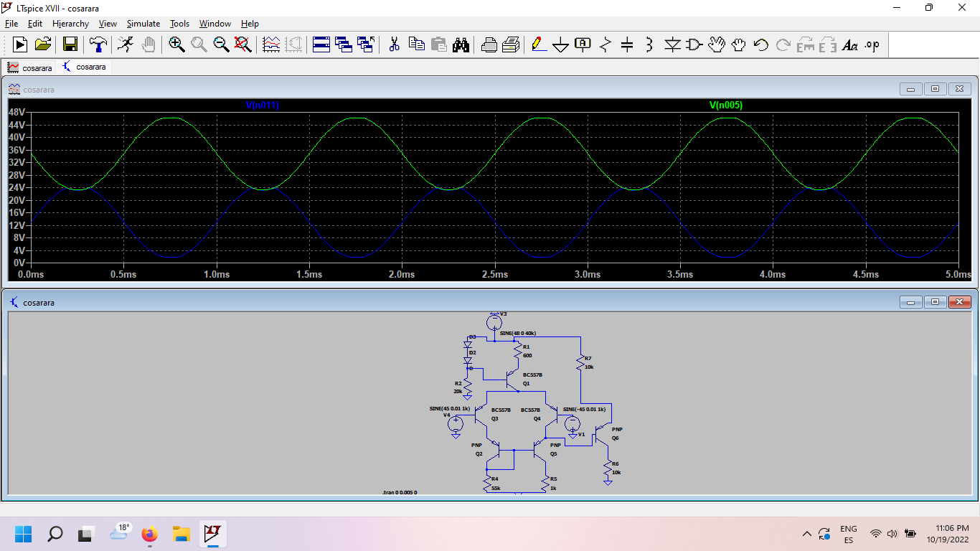Viewport: 980px width, 551px height.
Task: Click the LTspice taskbar icon
Action: (x=212, y=534)
